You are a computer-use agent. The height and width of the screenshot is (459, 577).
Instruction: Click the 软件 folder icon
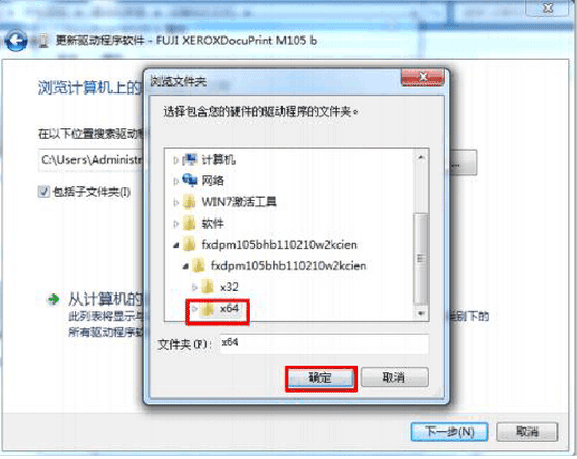tap(189, 223)
